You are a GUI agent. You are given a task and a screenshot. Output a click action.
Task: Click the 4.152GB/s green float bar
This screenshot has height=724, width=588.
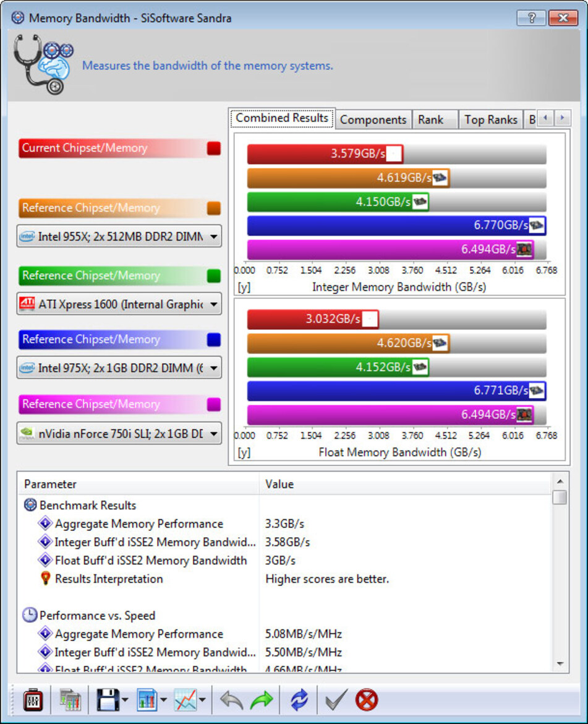click(x=338, y=367)
